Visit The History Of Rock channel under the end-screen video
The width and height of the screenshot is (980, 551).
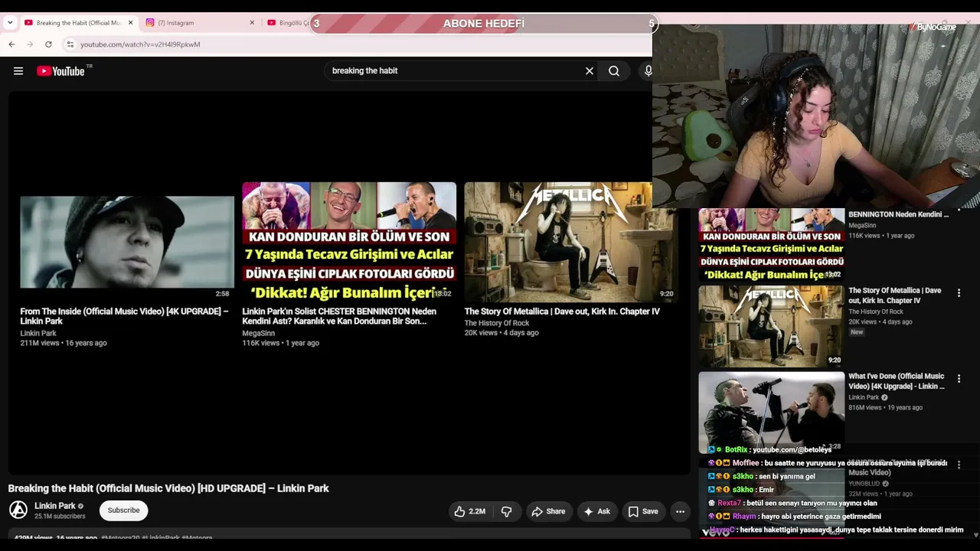tap(497, 323)
